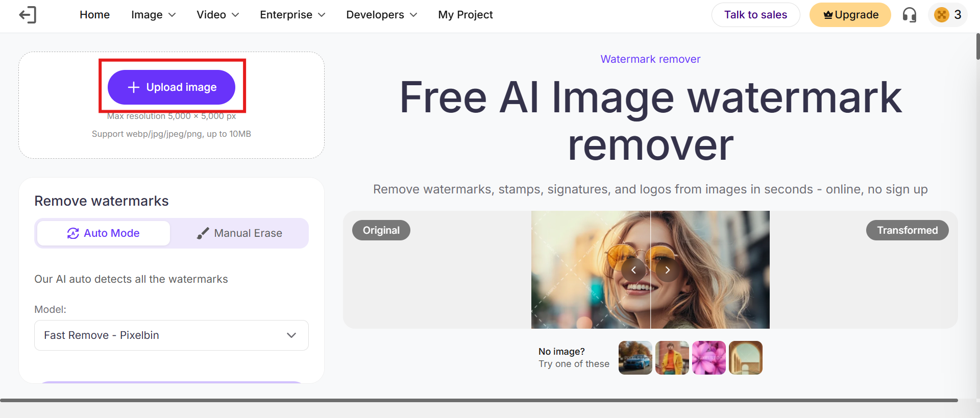Click the 'No image?' text
Image resolution: width=980 pixels, height=418 pixels.
click(561, 352)
